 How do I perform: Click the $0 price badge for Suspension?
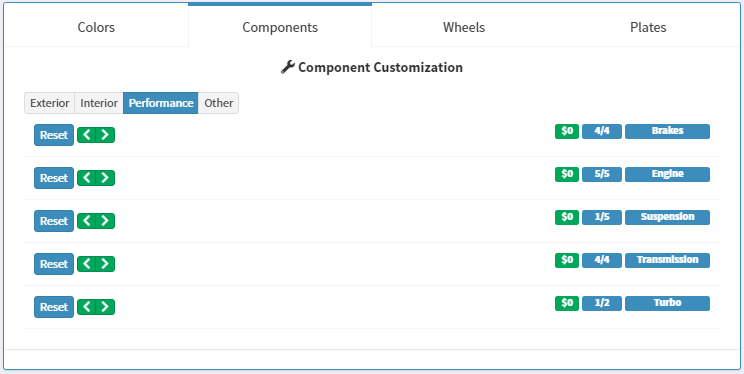coord(567,217)
